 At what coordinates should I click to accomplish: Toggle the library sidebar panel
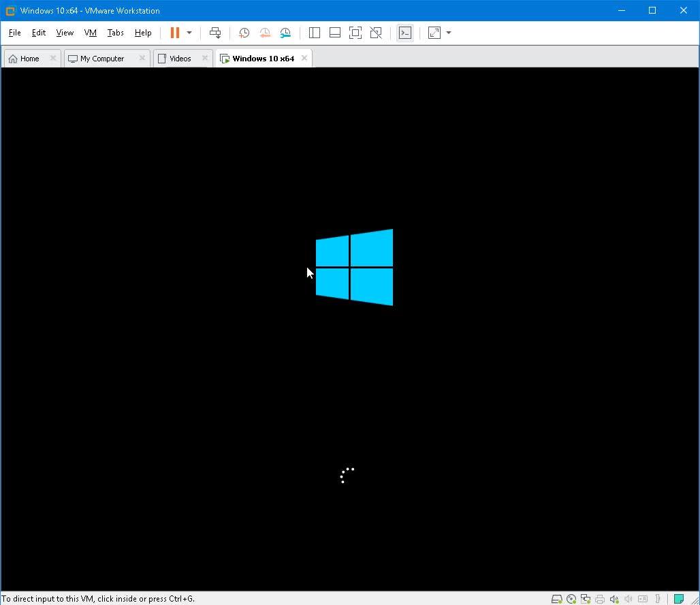(315, 33)
